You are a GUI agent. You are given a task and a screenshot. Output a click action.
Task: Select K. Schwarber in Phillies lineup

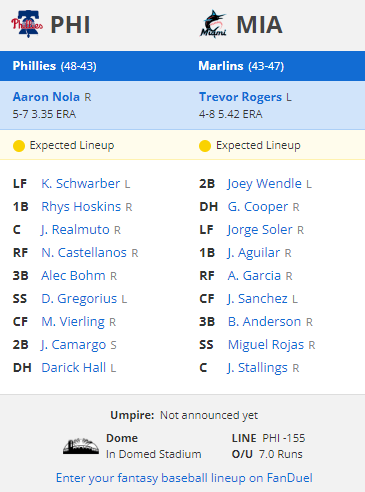[80, 183]
